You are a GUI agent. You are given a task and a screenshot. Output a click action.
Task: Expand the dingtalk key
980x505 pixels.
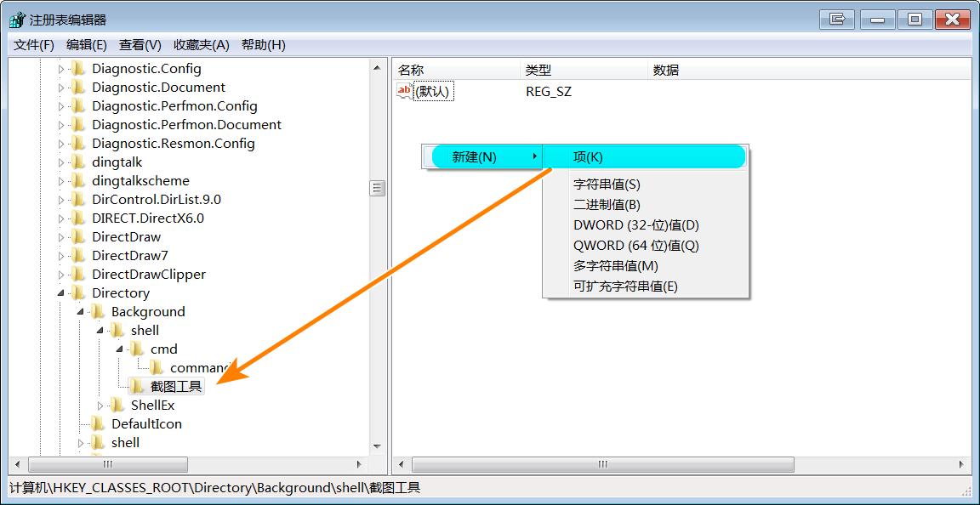[61, 162]
